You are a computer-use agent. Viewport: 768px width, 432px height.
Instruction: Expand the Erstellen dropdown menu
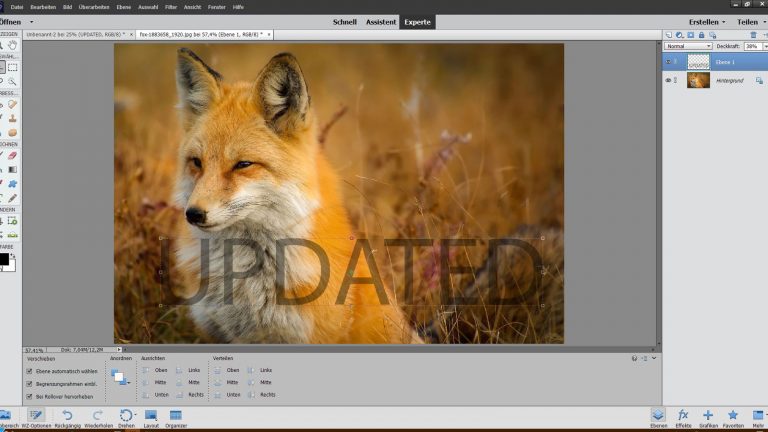[707, 21]
